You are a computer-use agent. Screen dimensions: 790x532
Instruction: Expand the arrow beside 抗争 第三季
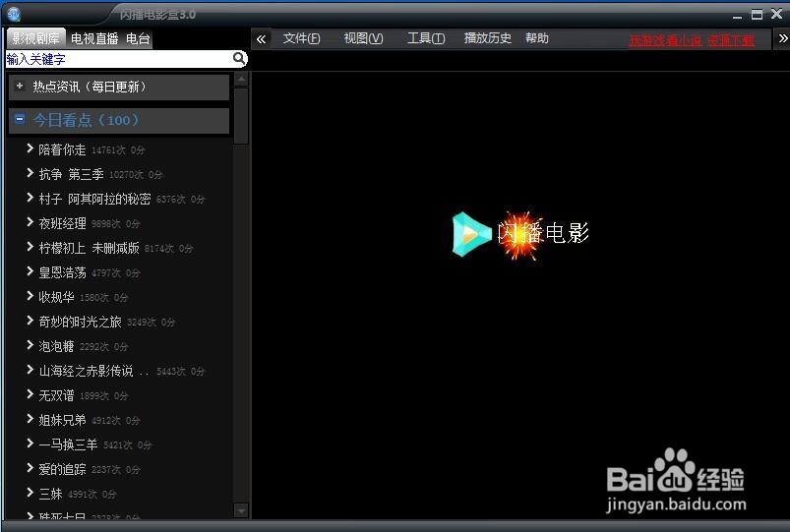pyautogui.click(x=30, y=173)
